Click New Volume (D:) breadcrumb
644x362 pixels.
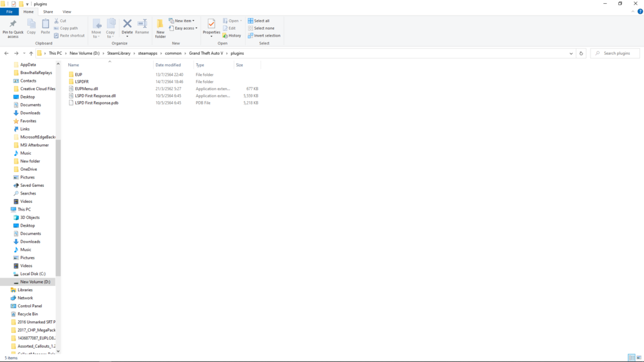(84, 53)
